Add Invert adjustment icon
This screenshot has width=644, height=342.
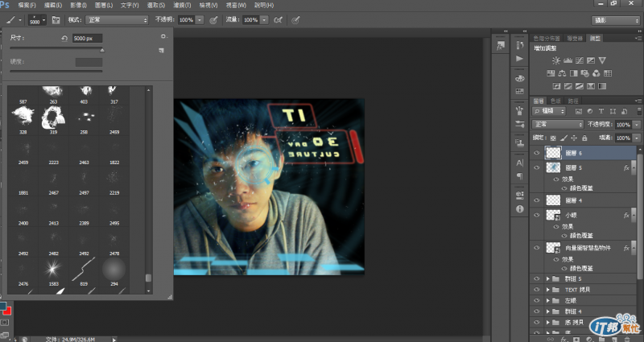pos(556,86)
